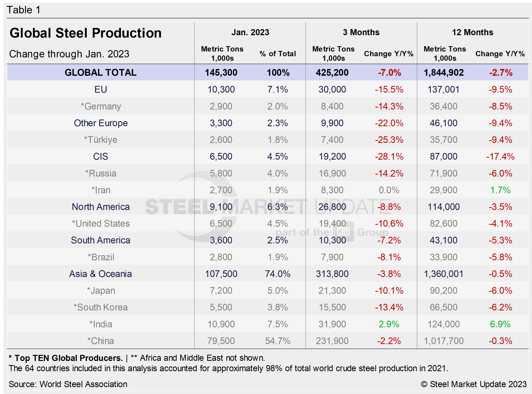Click the global total 1,844,902 value
532x394 pixels.
coord(444,73)
